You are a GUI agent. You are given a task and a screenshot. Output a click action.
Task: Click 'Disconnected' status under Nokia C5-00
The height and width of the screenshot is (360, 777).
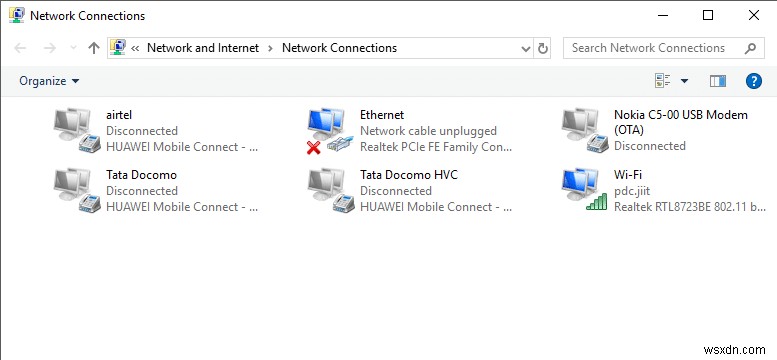pos(650,146)
